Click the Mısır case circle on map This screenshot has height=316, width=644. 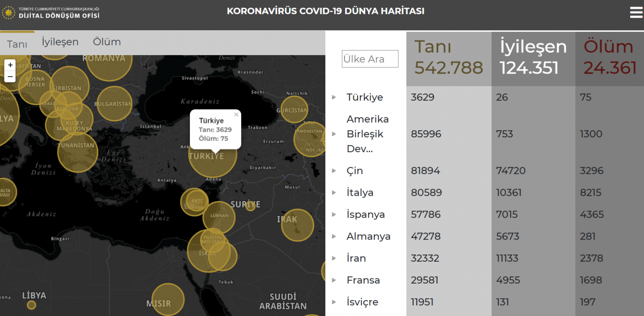(167, 299)
